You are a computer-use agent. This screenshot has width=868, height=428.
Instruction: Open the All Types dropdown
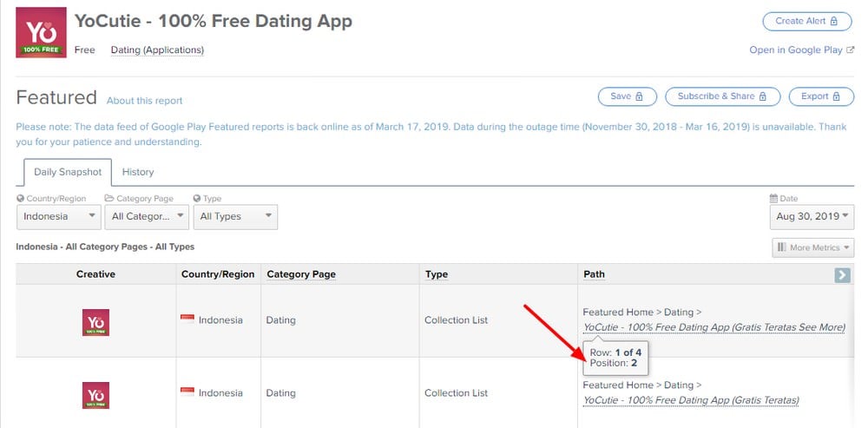pos(235,216)
